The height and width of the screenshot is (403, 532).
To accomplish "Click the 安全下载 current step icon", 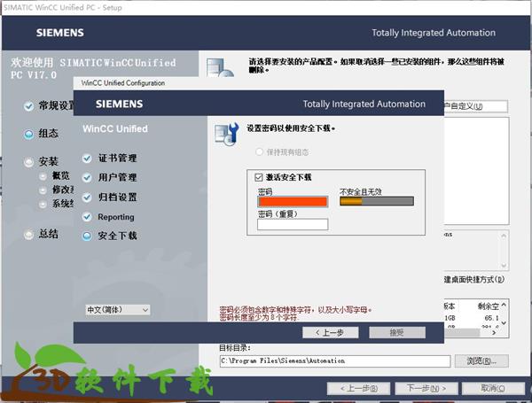I will point(87,236).
